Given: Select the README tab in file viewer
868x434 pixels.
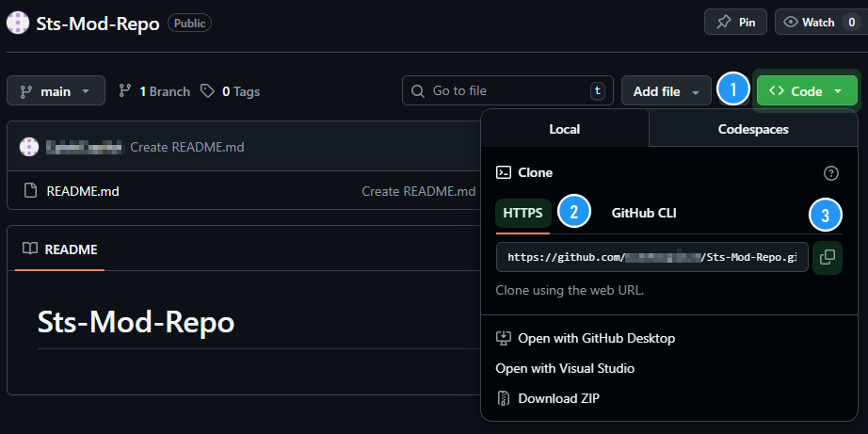Looking at the screenshot, I should click(x=60, y=249).
